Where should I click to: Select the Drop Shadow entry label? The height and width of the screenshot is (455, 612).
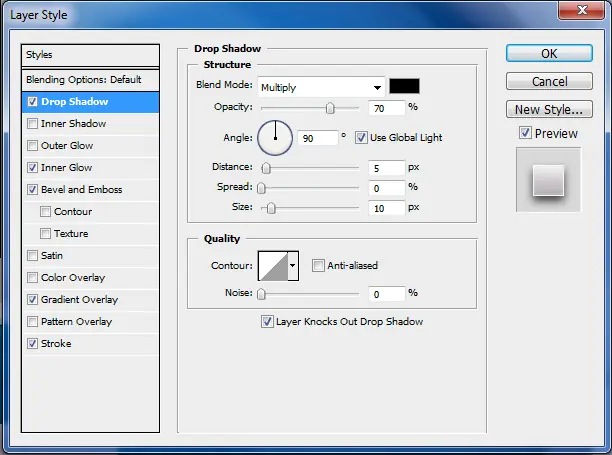tap(75, 102)
